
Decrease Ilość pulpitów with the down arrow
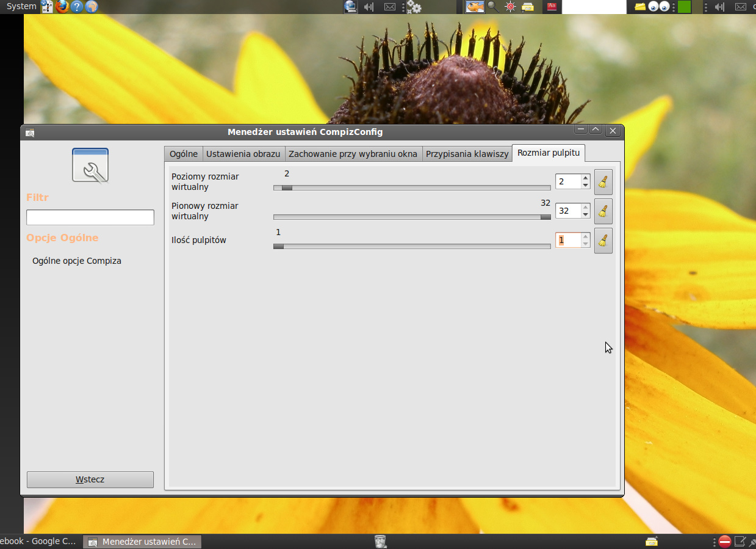pos(586,244)
